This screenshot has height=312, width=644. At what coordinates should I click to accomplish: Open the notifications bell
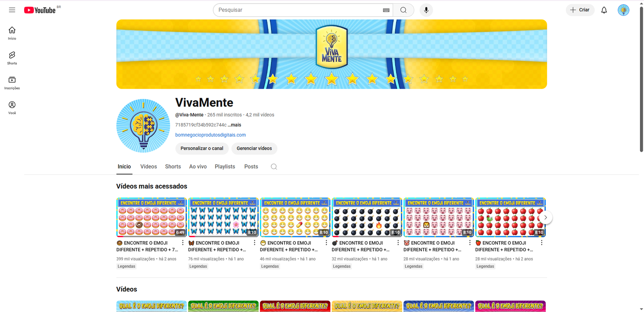click(x=604, y=10)
